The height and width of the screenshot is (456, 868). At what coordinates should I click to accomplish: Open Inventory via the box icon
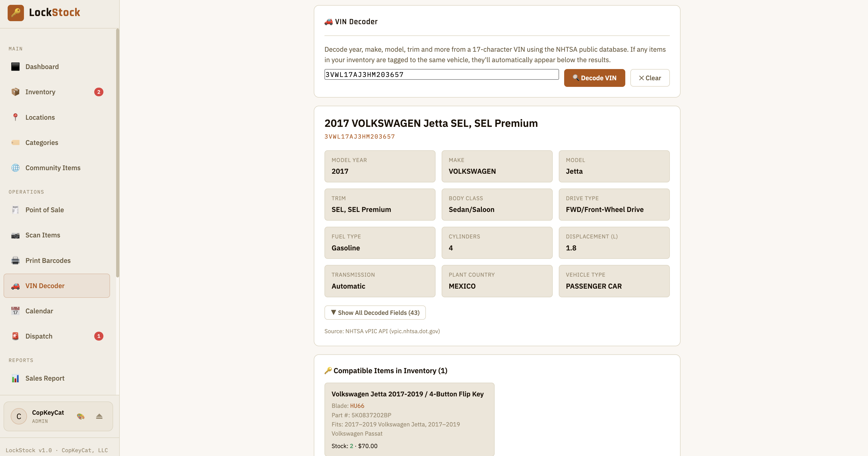(16, 92)
